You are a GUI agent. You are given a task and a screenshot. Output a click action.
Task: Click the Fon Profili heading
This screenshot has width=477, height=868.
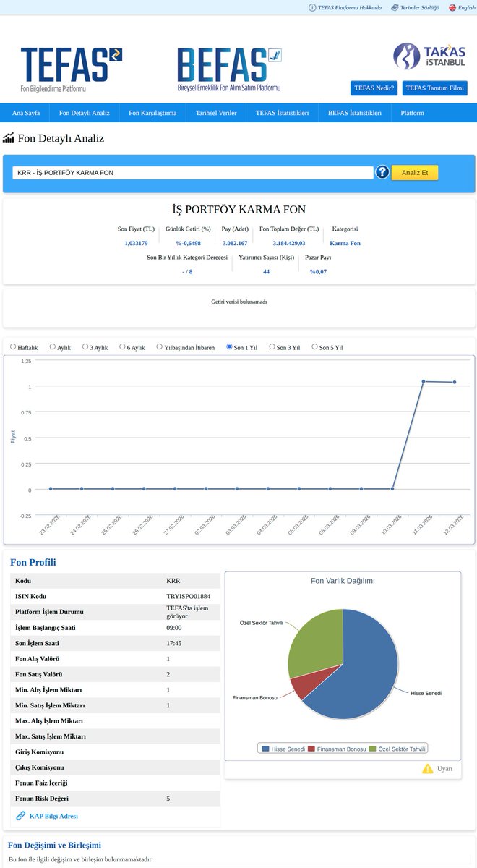(x=33, y=562)
